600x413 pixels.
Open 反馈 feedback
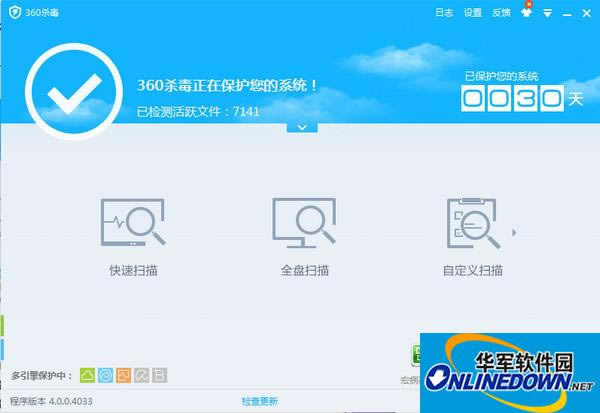501,13
